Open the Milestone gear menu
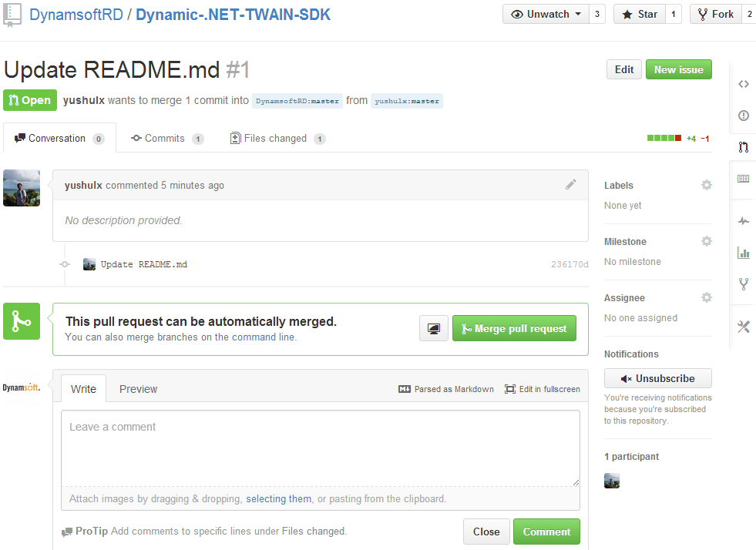756x550 pixels. pos(706,242)
